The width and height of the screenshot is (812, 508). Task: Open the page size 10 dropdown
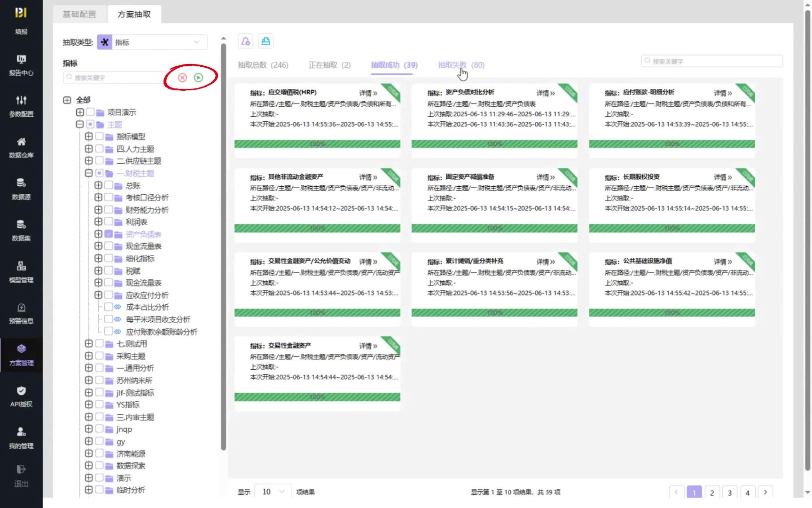(x=273, y=492)
